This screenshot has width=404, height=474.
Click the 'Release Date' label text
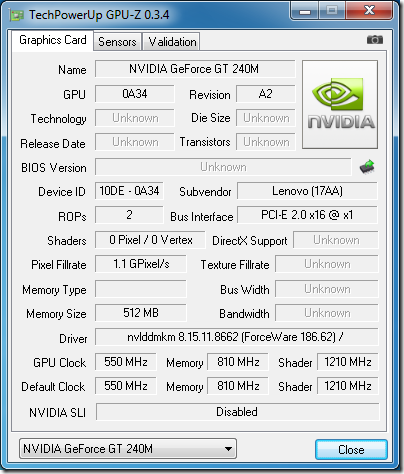pos(53,144)
